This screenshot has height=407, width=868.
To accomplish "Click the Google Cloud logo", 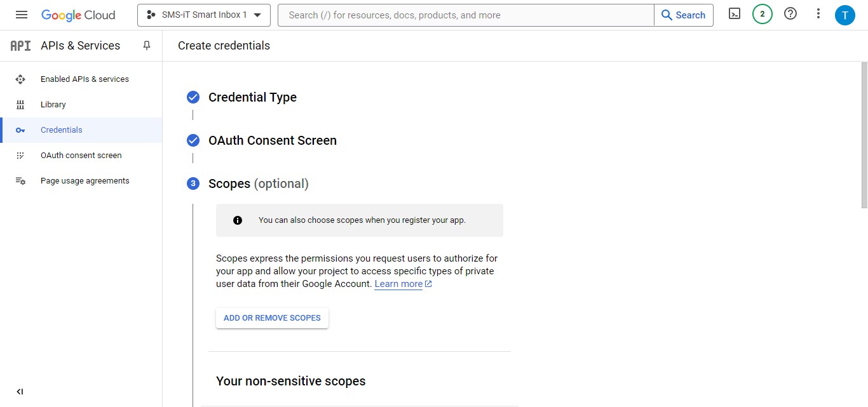I will tap(78, 15).
